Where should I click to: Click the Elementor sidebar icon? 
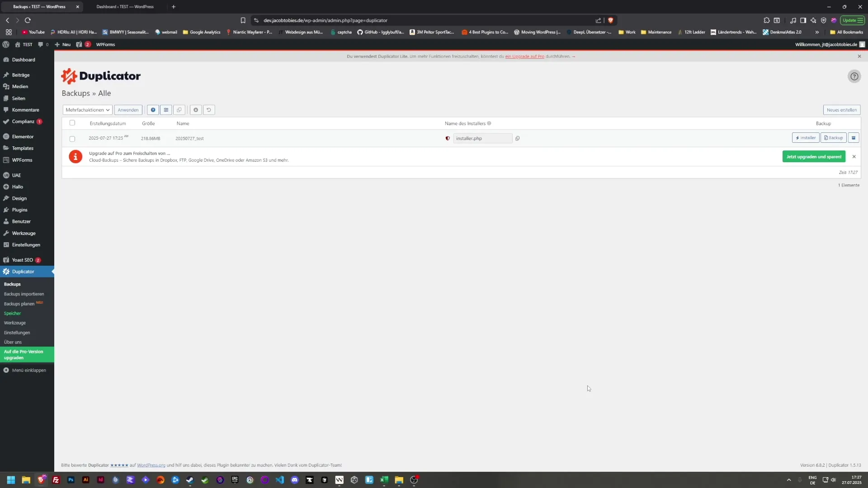coord(7,136)
